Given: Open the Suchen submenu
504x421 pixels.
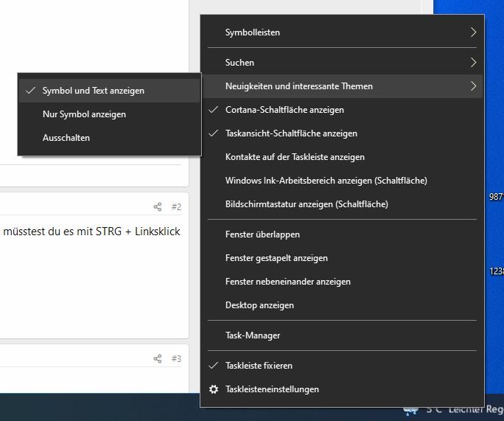Looking at the screenshot, I should pos(343,63).
